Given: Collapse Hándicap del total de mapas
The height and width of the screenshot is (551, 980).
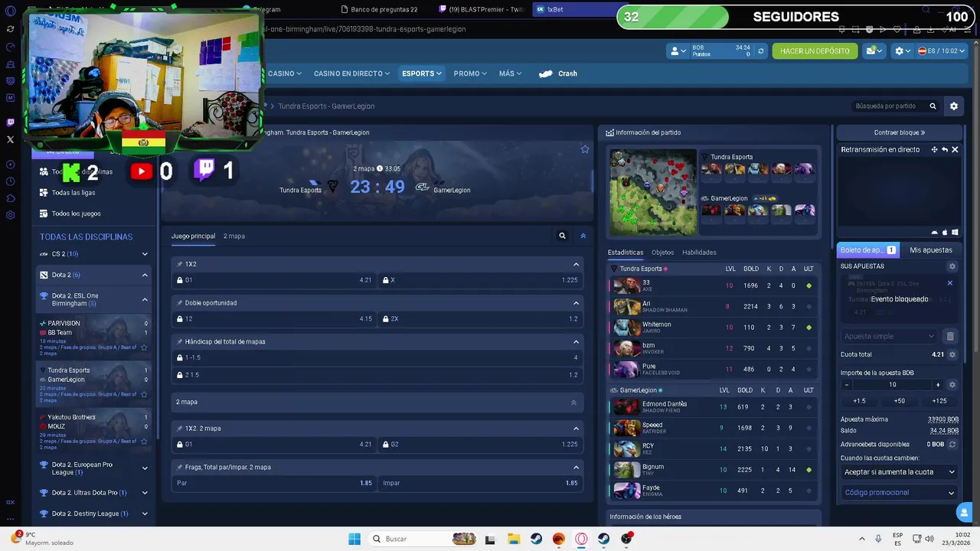Looking at the screenshot, I should 576,342.
